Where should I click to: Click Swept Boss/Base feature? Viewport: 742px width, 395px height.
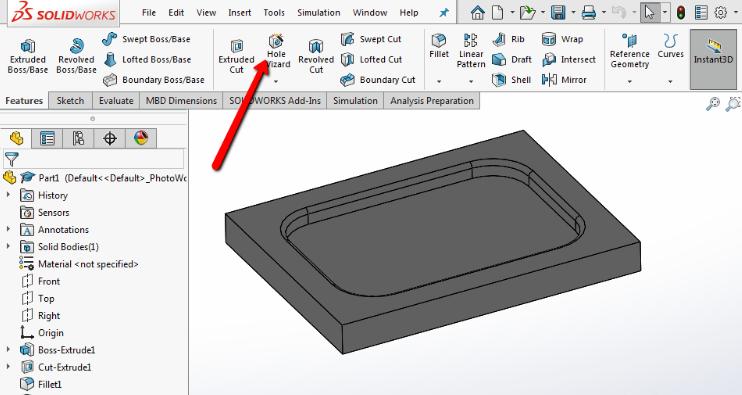click(x=146, y=39)
